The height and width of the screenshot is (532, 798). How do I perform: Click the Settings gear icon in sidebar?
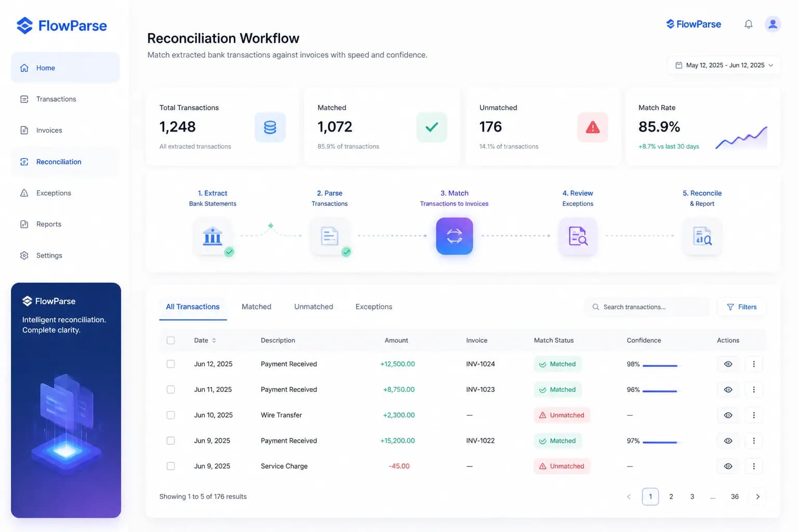coord(24,256)
